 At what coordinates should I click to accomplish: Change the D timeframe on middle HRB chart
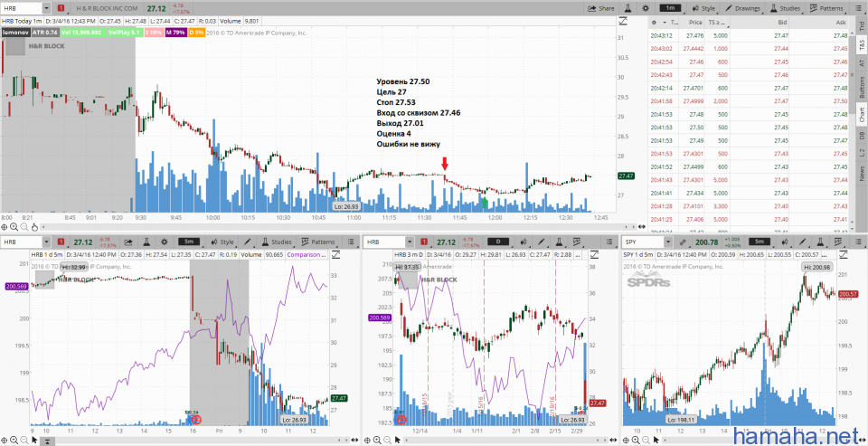[499, 242]
